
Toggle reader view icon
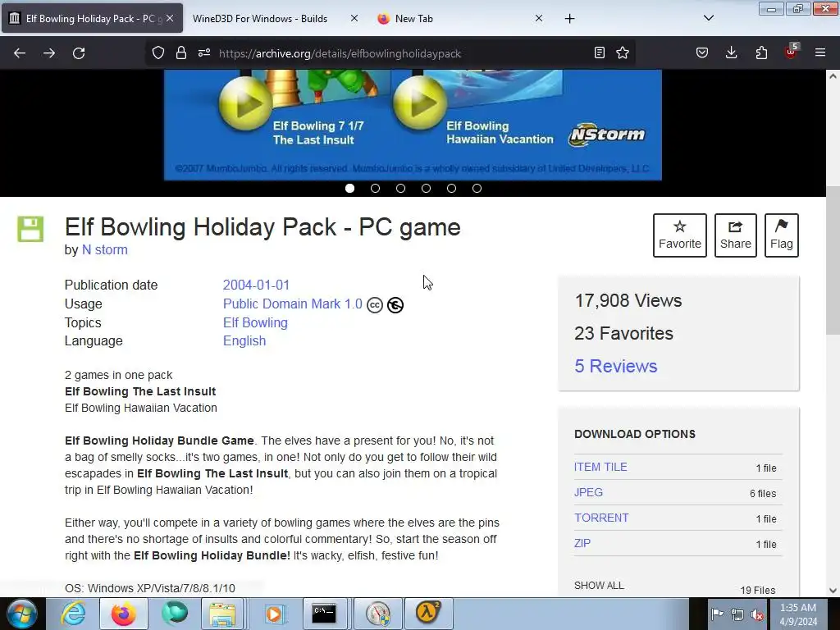[600, 53]
